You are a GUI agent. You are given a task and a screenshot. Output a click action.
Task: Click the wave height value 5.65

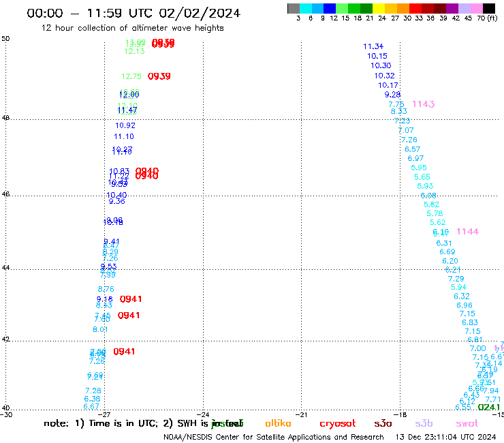[x=422, y=177]
